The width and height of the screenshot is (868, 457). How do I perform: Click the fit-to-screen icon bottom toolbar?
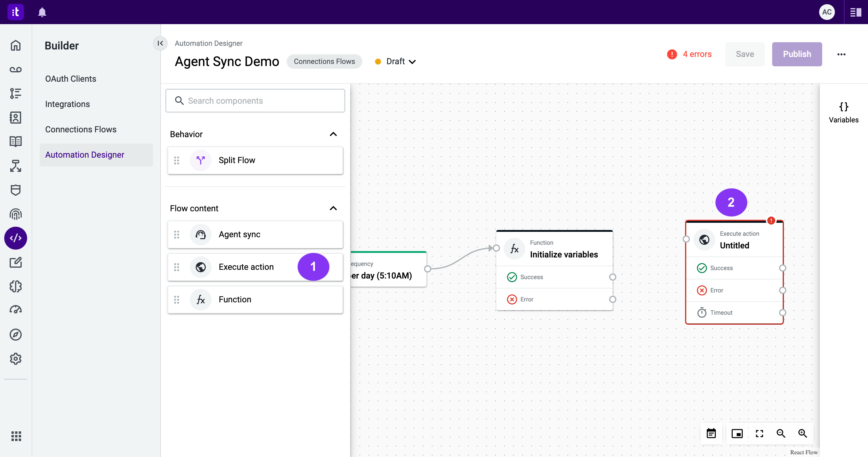(x=759, y=433)
